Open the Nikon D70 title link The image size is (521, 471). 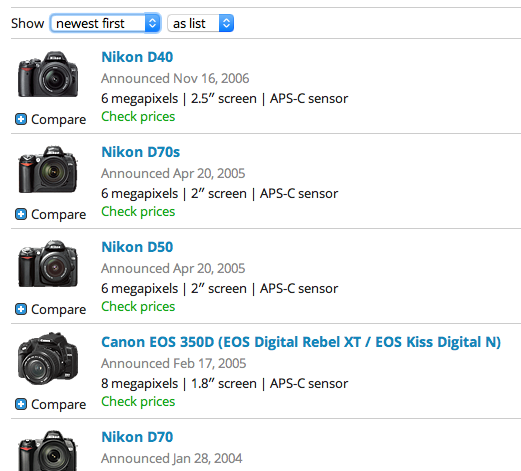coord(137,437)
